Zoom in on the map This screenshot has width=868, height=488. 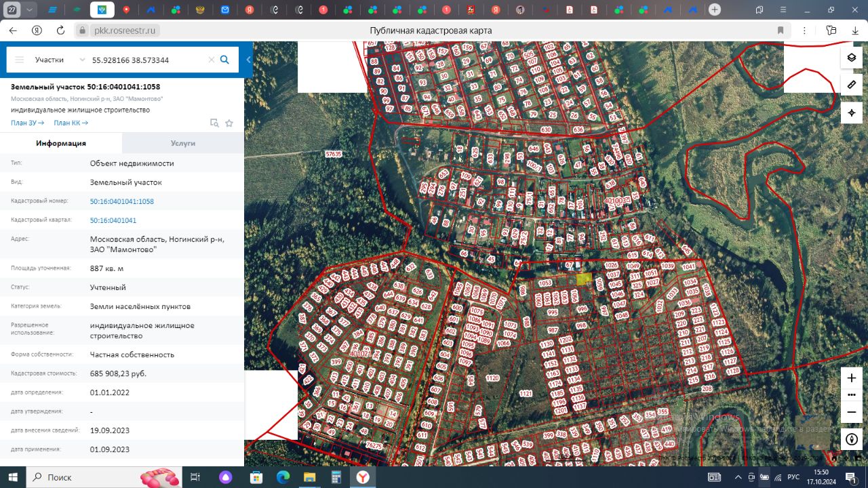[852, 378]
